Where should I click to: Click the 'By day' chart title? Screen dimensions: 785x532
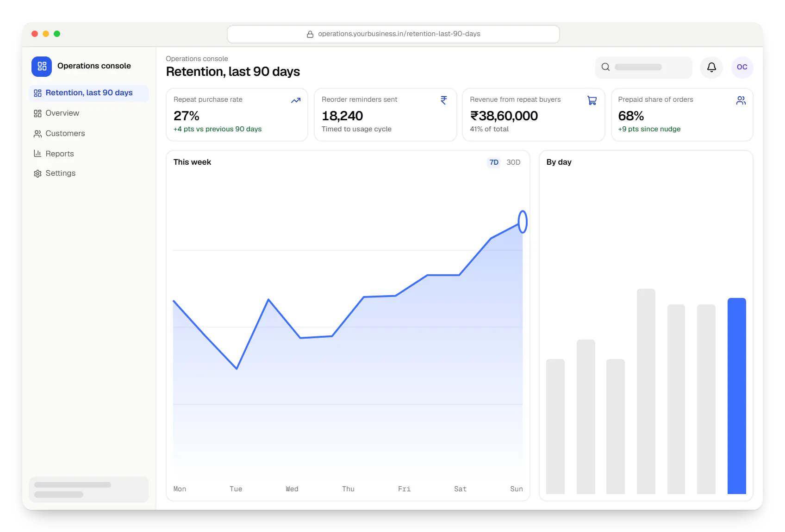point(559,162)
